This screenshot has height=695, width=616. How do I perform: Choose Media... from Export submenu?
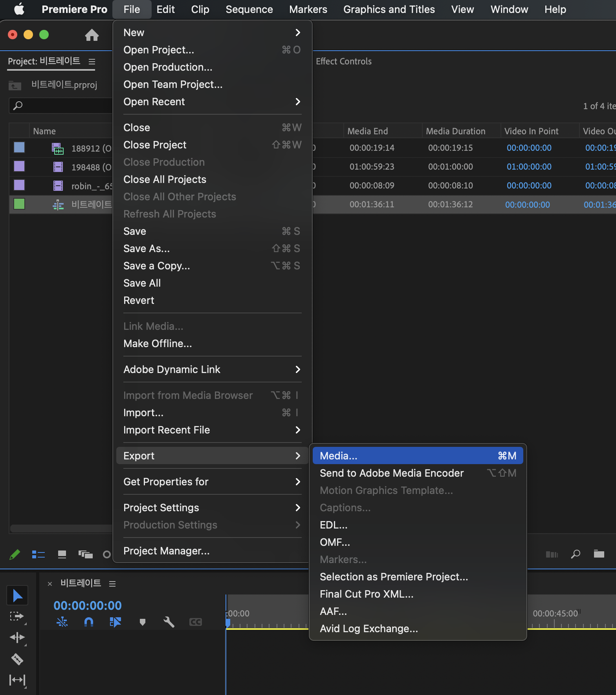pyautogui.click(x=418, y=456)
